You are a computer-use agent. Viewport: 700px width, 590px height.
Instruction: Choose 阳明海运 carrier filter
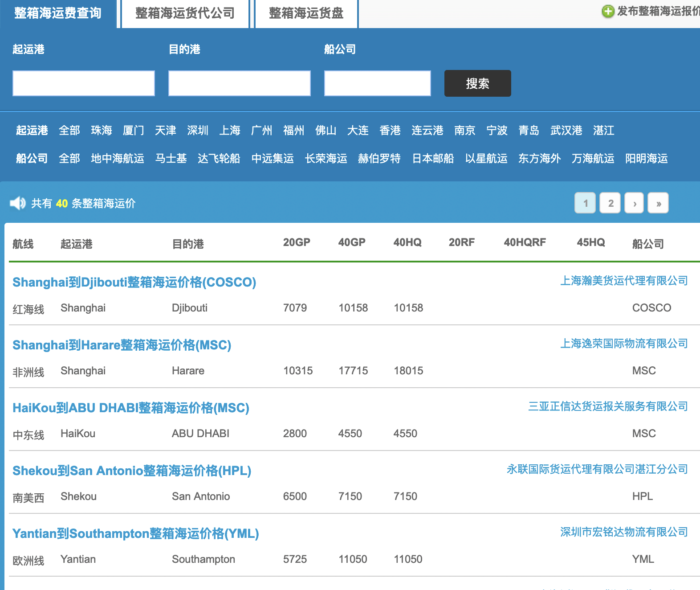[x=646, y=159]
